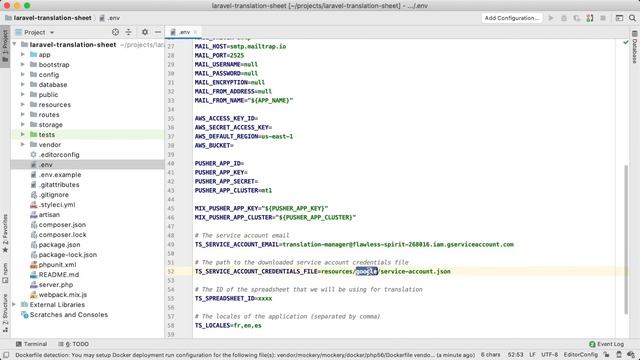The height and width of the screenshot is (360, 640).
Task: Click the read-only lock icon in status bar
Action: click(x=607, y=355)
